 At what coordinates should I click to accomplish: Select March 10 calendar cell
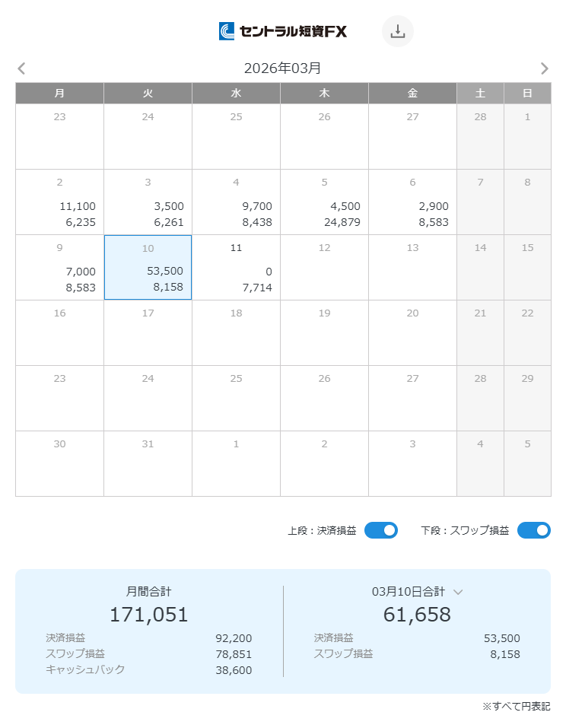point(148,267)
